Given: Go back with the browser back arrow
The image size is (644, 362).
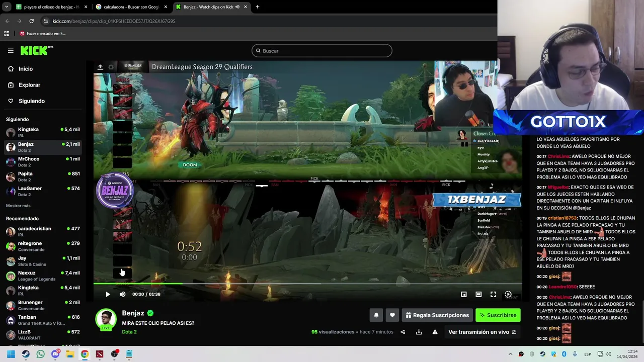Looking at the screenshot, I should [7, 21].
